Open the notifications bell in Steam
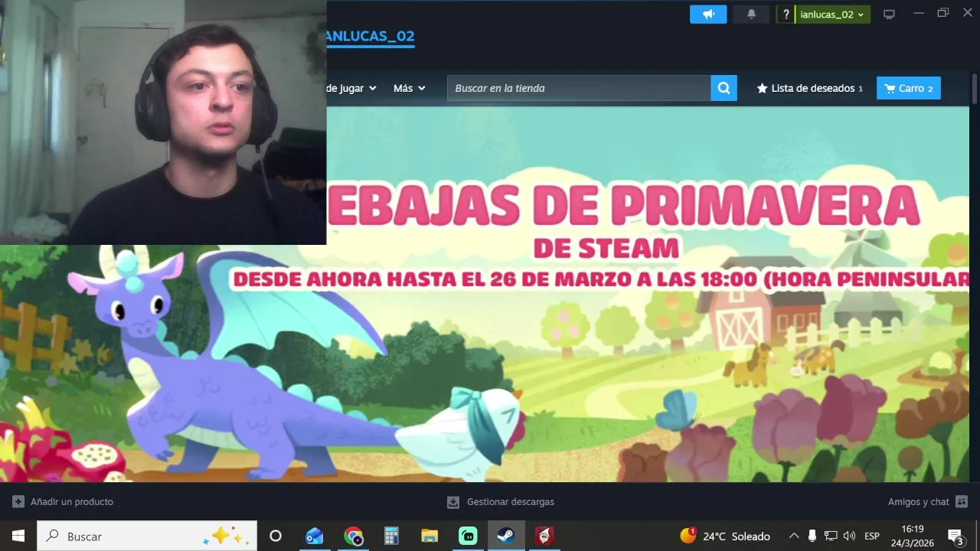The image size is (980, 551). pos(751,15)
